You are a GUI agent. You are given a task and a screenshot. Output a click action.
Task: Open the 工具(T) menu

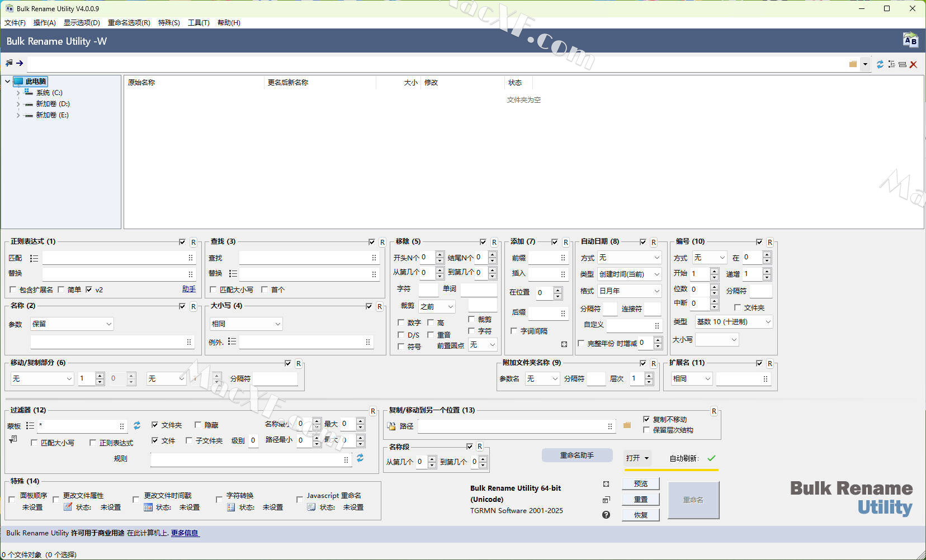coord(199,23)
